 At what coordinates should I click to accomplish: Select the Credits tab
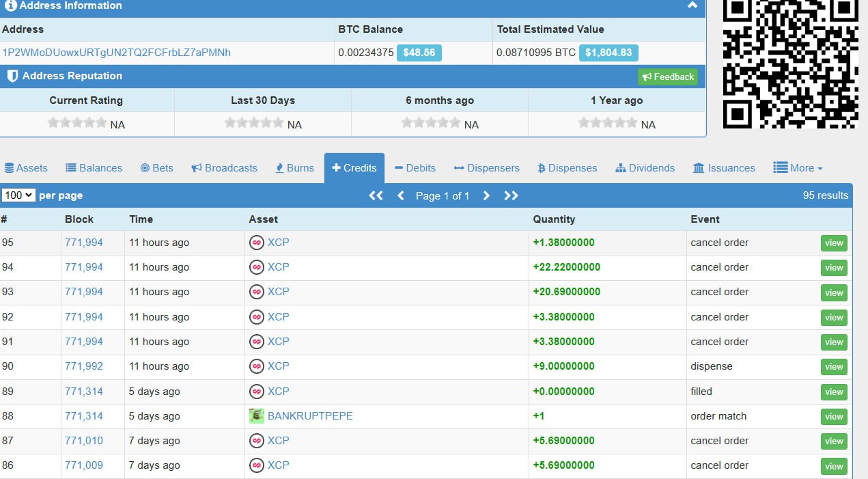tap(354, 168)
